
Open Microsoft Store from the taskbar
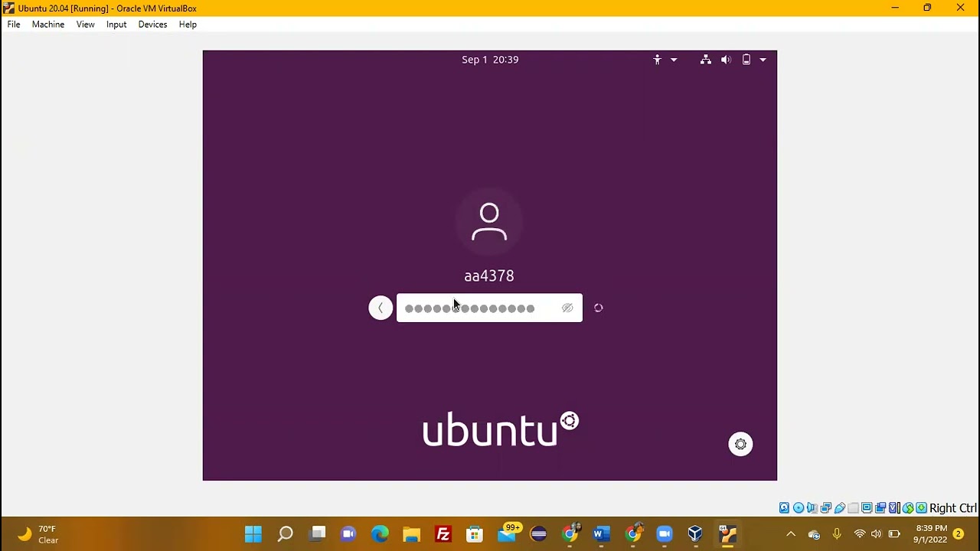pos(475,533)
